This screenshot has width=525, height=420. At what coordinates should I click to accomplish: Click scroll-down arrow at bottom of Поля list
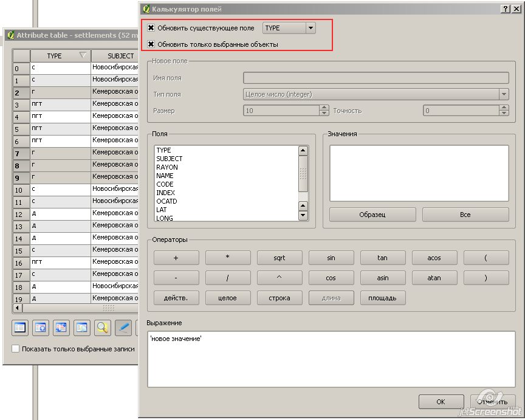pos(303,215)
